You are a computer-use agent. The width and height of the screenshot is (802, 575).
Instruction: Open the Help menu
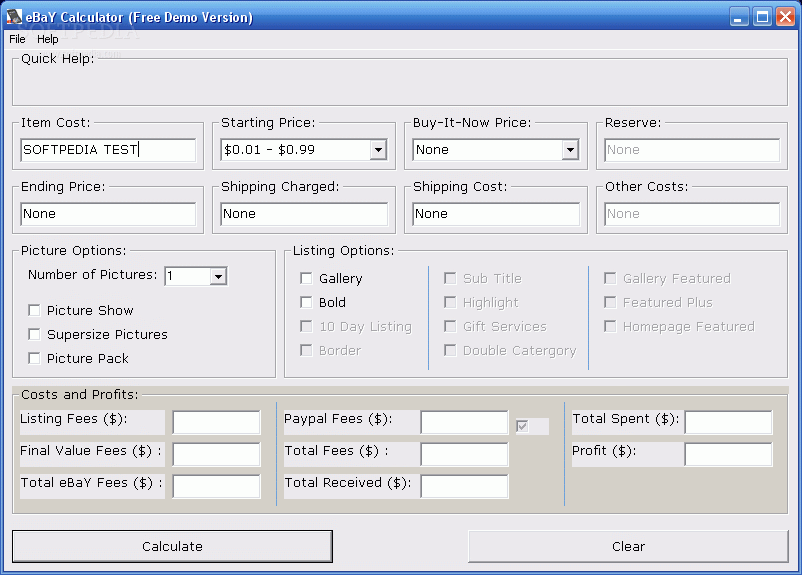click(x=48, y=39)
